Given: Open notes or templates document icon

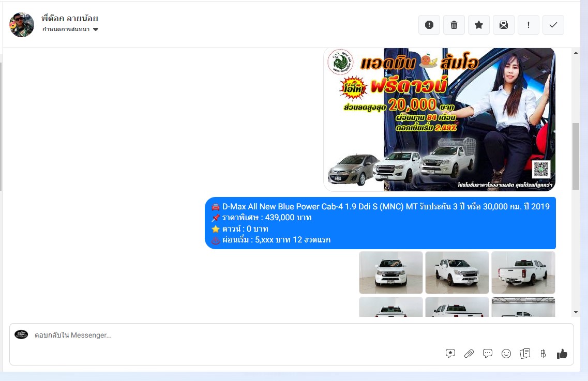Looking at the screenshot, I should [525, 354].
